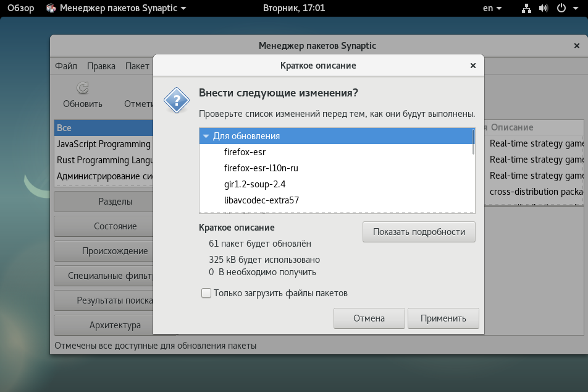Screen dimensions: 588x392
Task: Select firefox-esr in the change list
Action: pyautogui.click(x=337, y=152)
